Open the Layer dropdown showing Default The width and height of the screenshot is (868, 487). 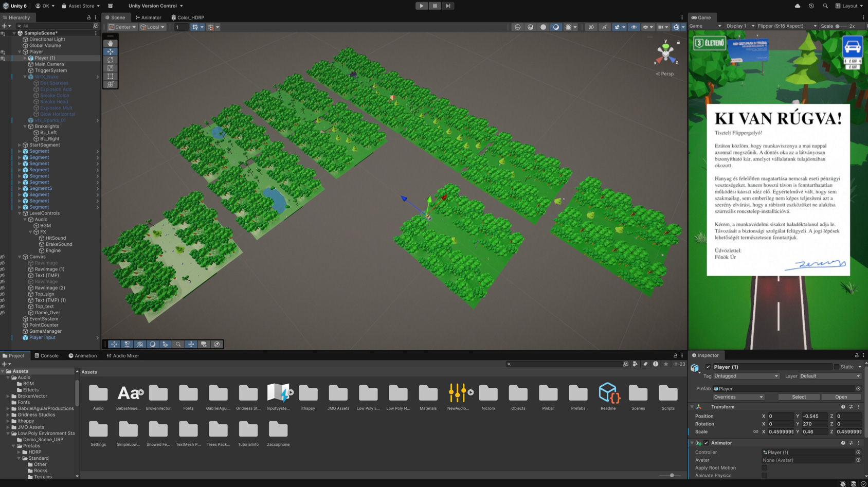[830, 376]
